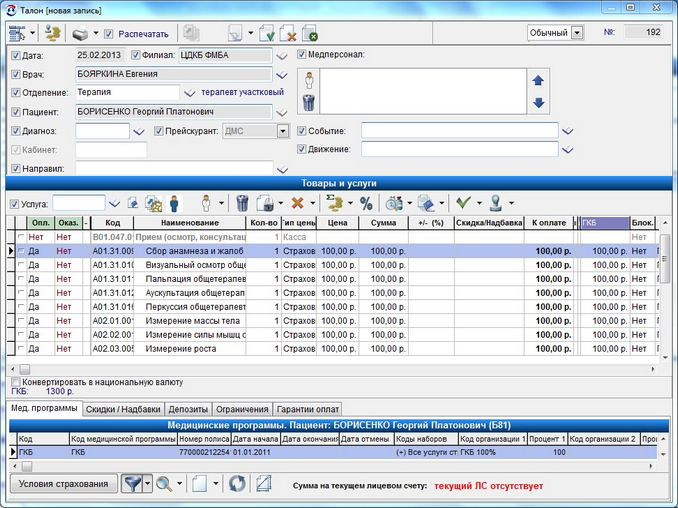The height and width of the screenshot is (508, 678).
Task: Click the Условия страхования button
Action: (62, 484)
